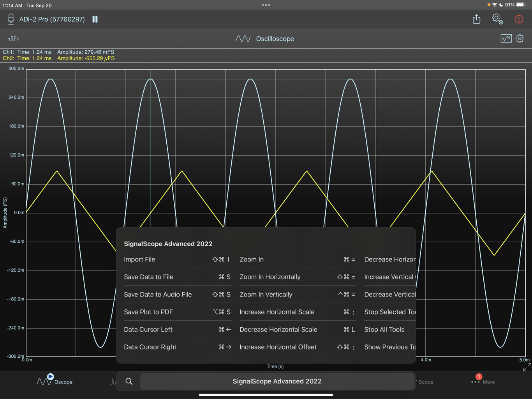This screenshot has height=399, width=532.
Task: Click Zoom In Vertically
Action: 266,294
